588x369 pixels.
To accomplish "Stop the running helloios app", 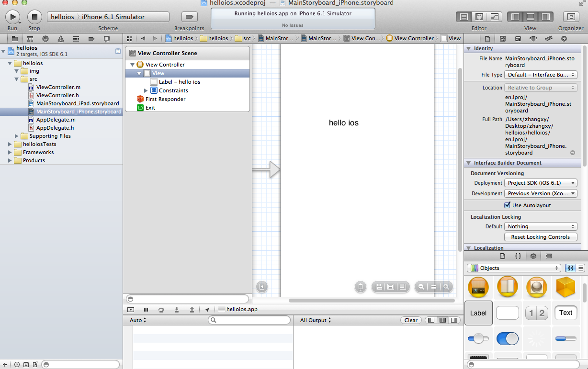I will click(34, 17).
